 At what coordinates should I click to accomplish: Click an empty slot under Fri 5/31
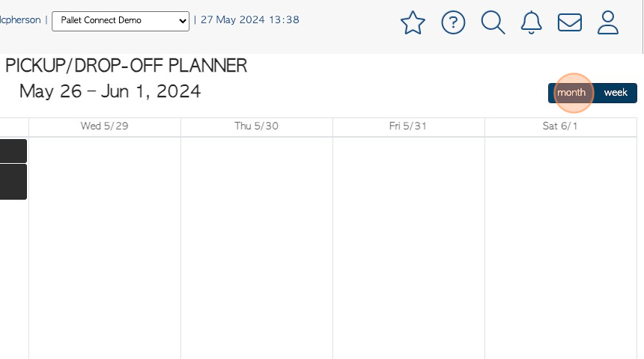[x=408, y=246]
